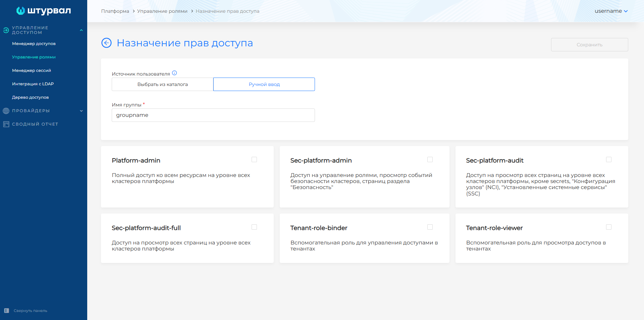Select the Ручной ввод tab
644x320 pixels.
(264, 84)
